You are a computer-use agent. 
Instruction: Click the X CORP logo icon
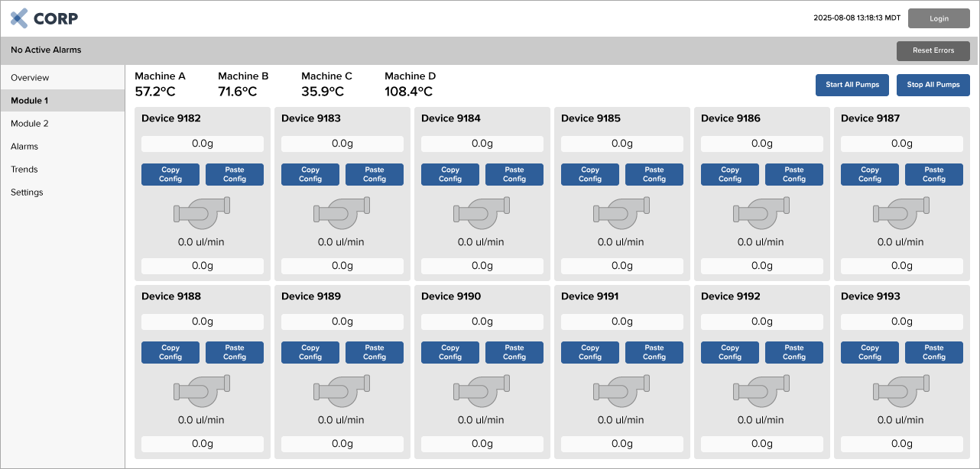pos(20,18)
